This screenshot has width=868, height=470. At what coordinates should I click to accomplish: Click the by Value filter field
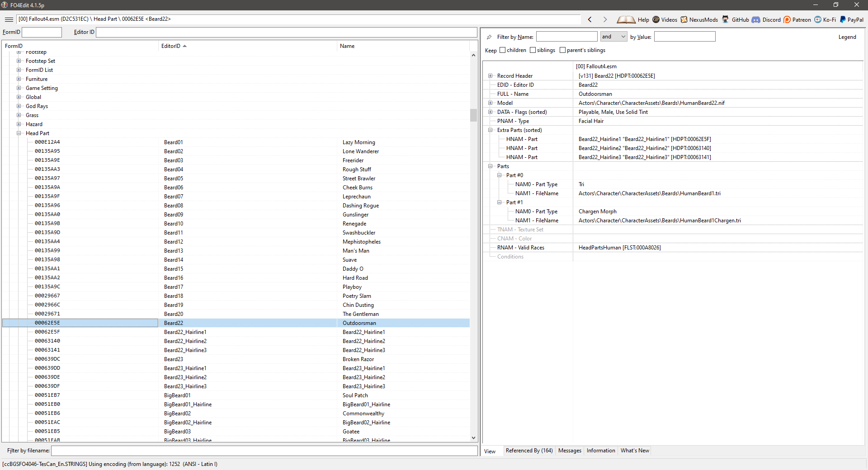click(x=684, y=37)
